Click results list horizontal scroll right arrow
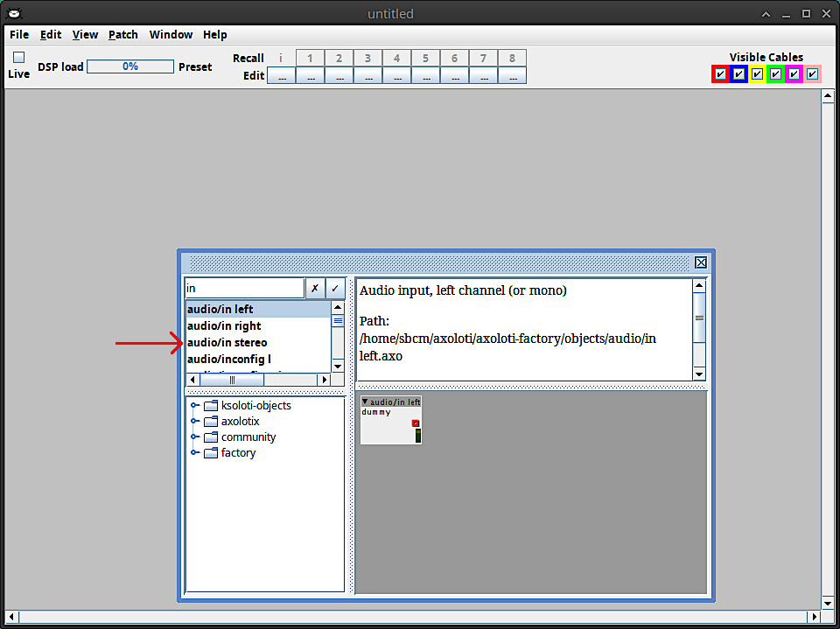 324,380
